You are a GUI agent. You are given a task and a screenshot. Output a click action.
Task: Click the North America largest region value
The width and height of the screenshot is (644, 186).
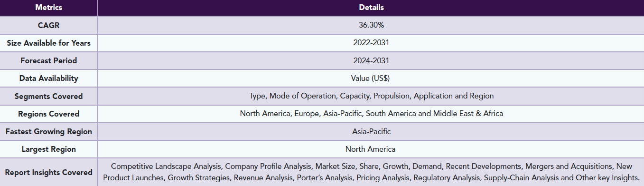(371, 149)
